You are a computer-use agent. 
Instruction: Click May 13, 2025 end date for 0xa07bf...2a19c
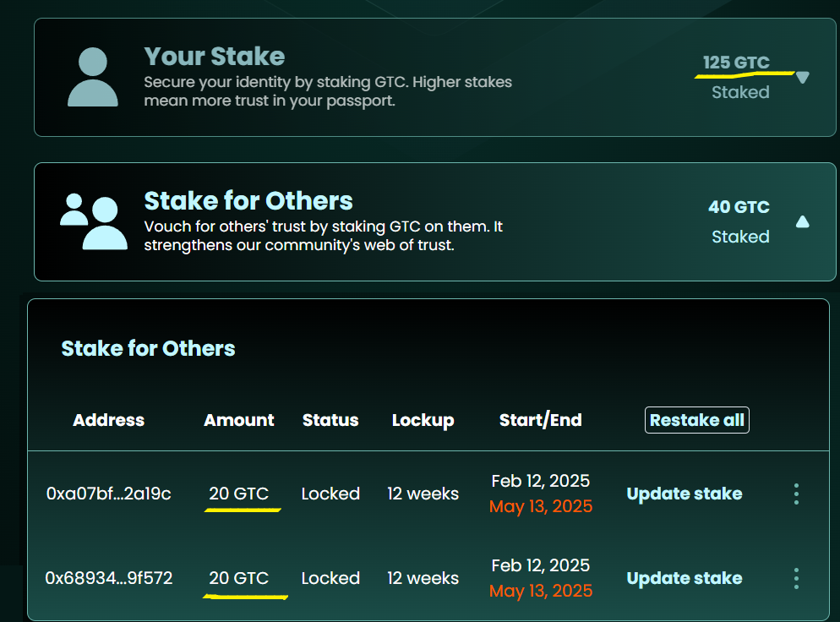coord(541,506)
